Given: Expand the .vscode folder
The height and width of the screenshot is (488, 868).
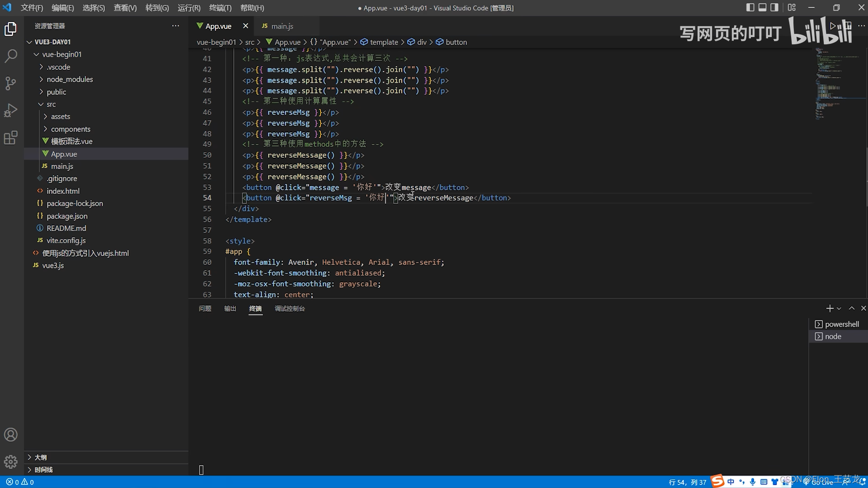Looking at the screenshot, I should tap(106, 67).
